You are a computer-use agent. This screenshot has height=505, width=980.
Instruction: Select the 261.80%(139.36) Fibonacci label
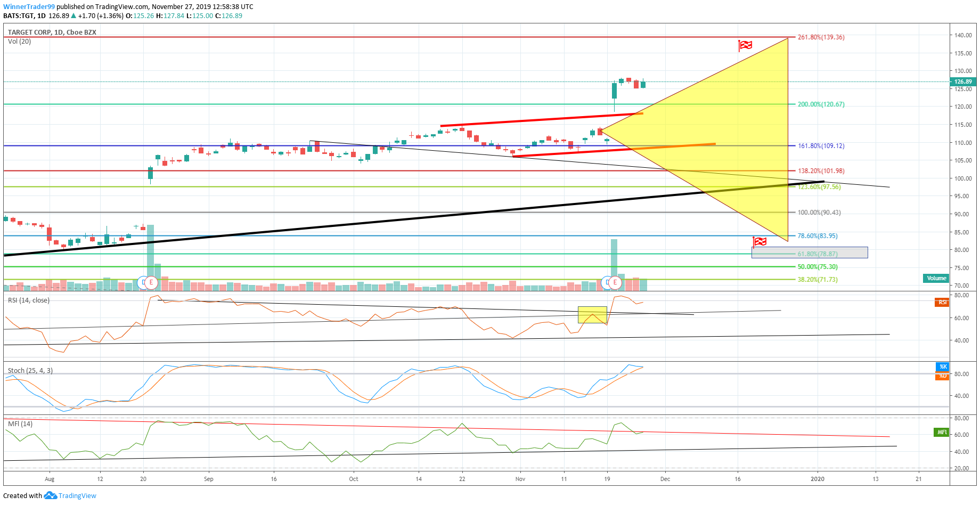(821, 37)
